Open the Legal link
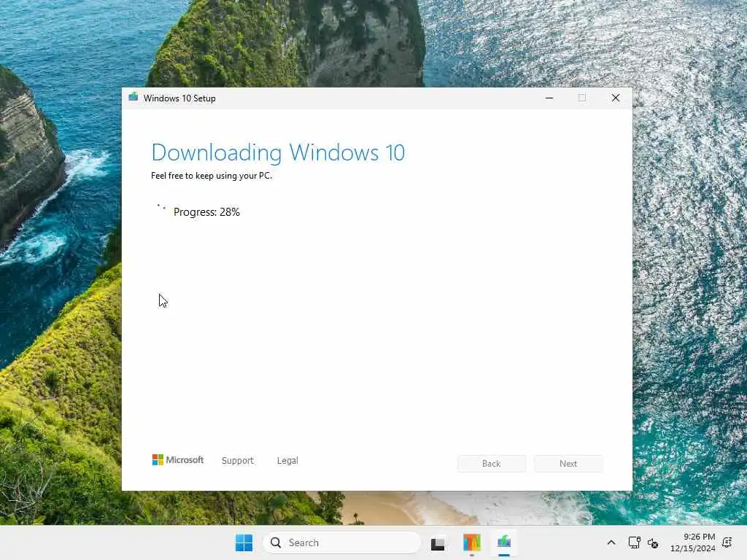Viewport: 747px width, 560px height. click(287, 461)
